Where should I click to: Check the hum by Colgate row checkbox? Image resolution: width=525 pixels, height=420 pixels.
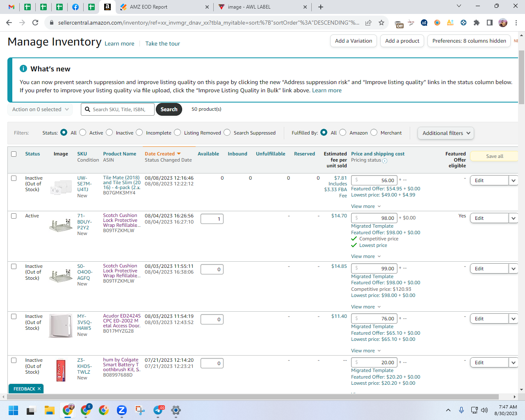(x=14, y=361)
